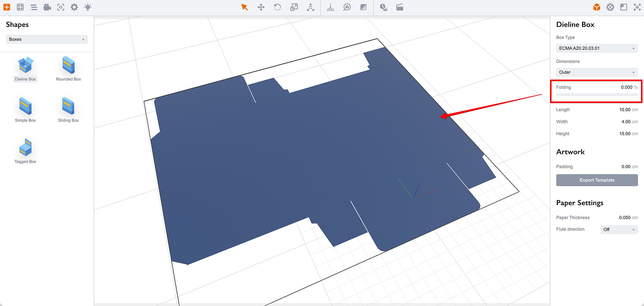The width and height of the screenshot is (644, 306).
Task: Select the Rotate tool in toolbar
Action: pyautogui.click(x=278, y=7)
